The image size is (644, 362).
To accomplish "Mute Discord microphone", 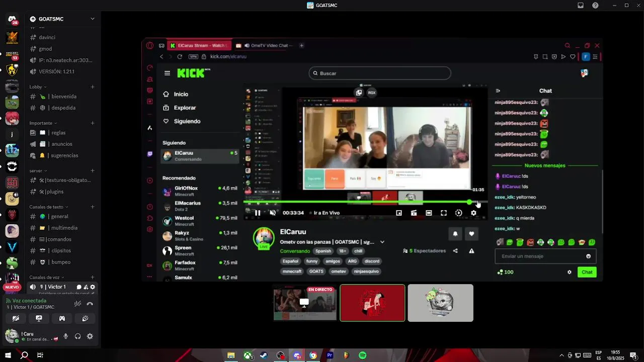I will (65, 336).
